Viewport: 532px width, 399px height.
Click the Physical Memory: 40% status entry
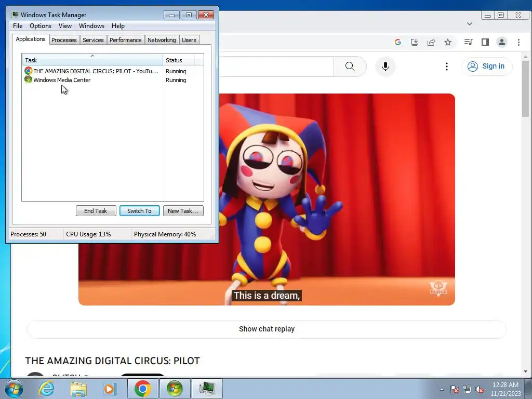tap(165, 234)
